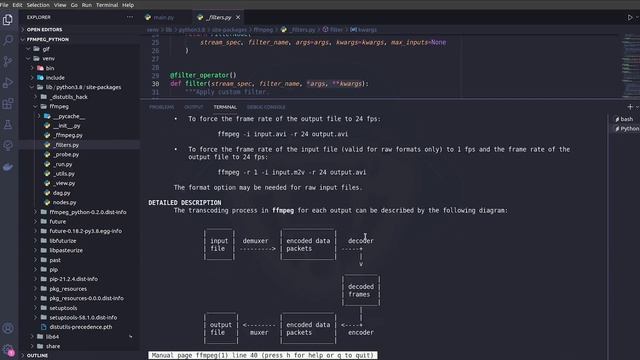Viewport: 640px width, 360px height.
Task: Switch to the Problems panel tab
Action: [x=162, y=107]
